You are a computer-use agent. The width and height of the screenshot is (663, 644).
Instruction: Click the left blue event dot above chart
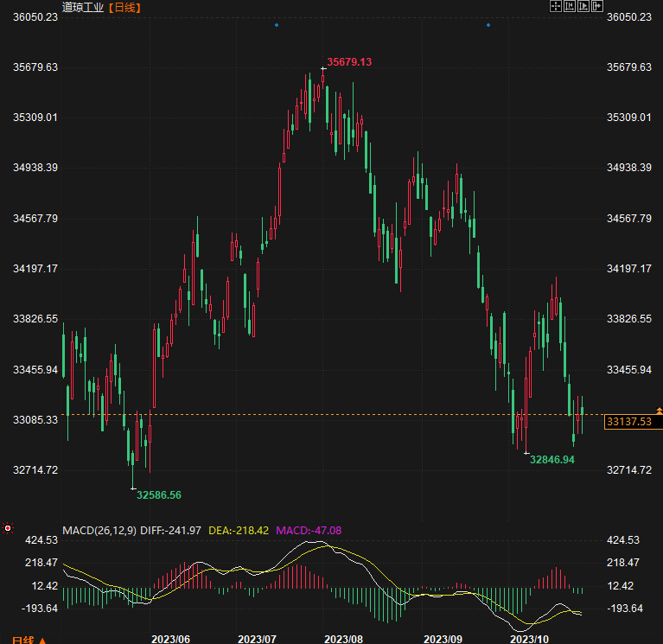(x=276, y=25)
